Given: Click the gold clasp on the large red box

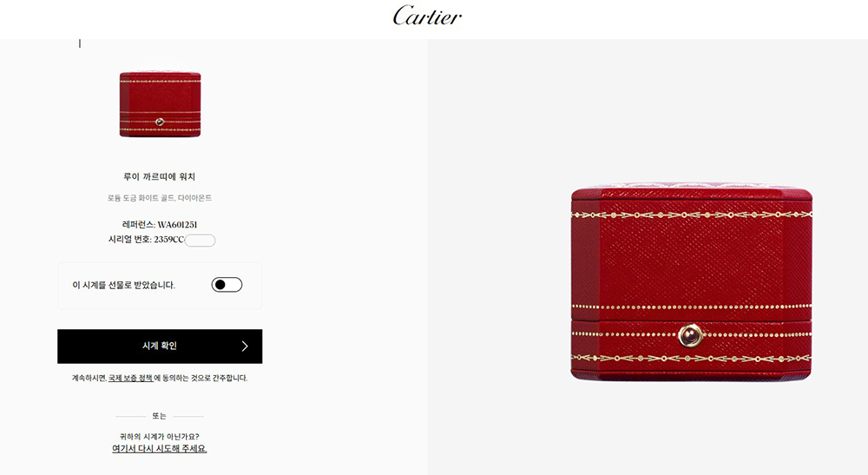Looking at the screenshot, I should [690, 335].
